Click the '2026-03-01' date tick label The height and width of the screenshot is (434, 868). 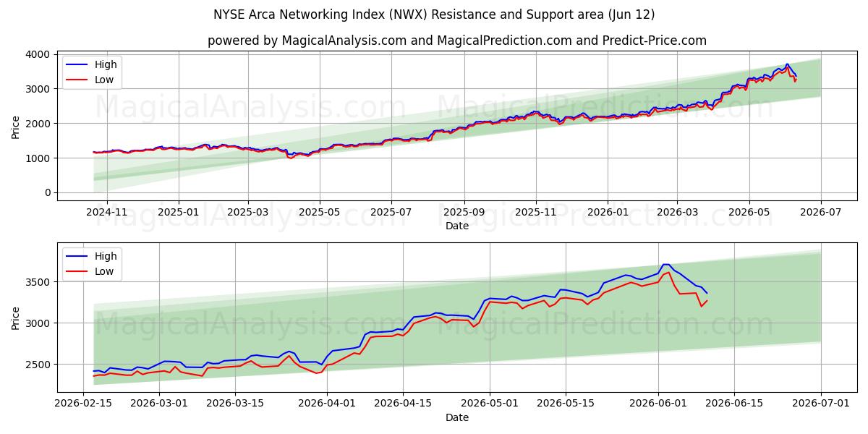click(x=160, y=404)
